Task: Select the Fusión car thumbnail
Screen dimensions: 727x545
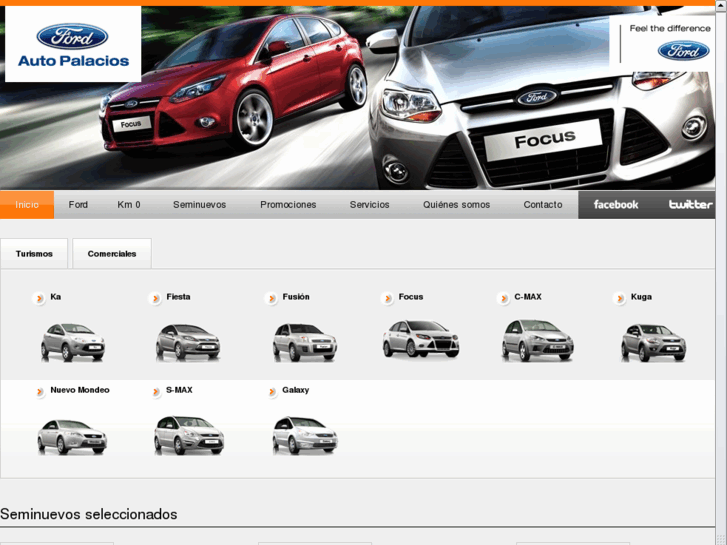Action: click(305, 342)
